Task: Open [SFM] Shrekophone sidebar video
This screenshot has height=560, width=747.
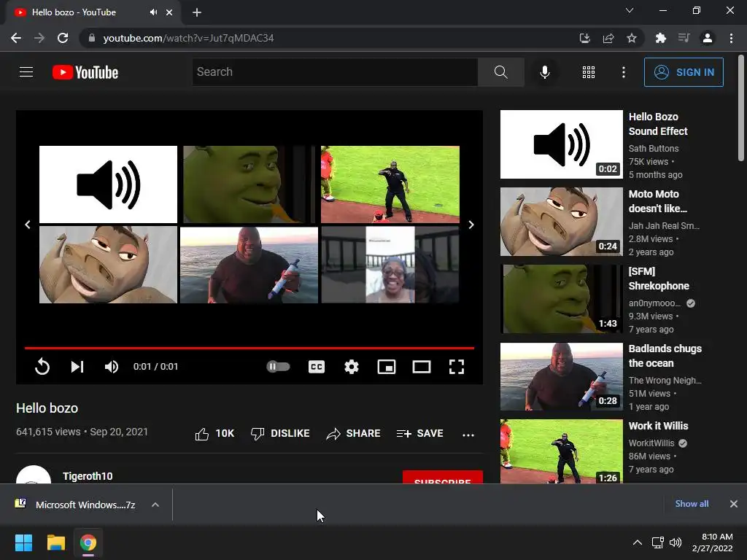Action: (562, 299)
